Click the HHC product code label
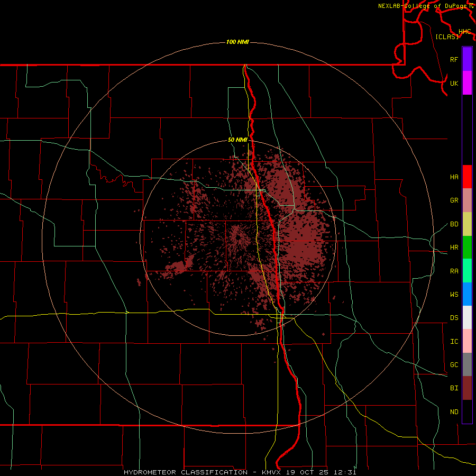This screenshot has width=476, height=476. [465, 32]
